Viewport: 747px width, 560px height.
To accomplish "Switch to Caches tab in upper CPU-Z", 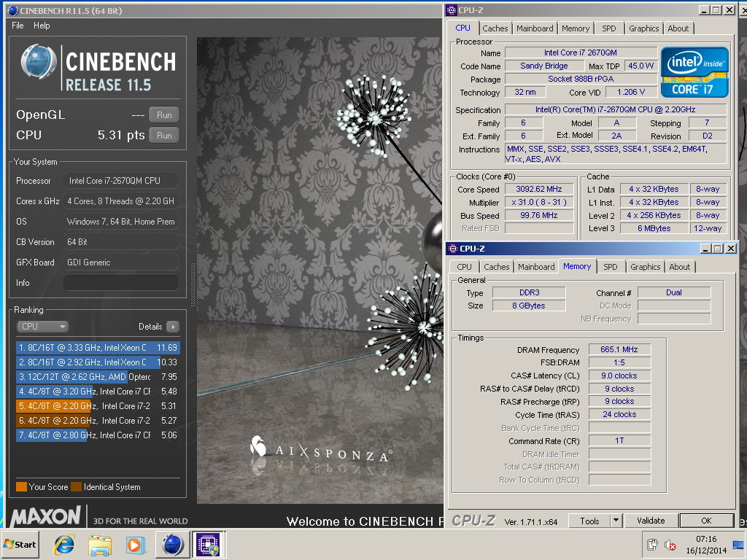I will (x=495, y=28).
